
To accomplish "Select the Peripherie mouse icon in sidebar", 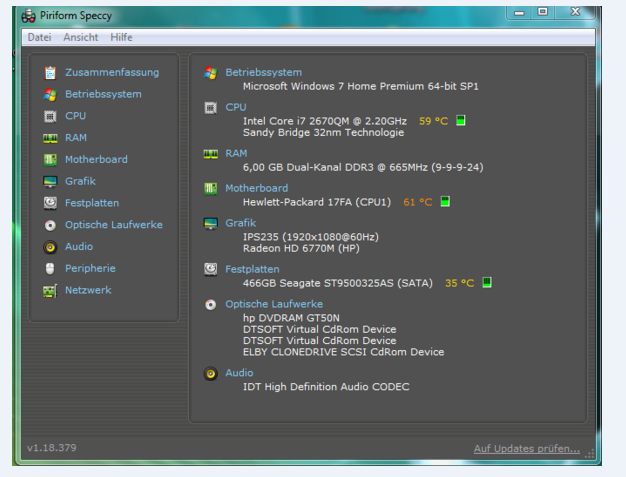I will pos(50,269).
